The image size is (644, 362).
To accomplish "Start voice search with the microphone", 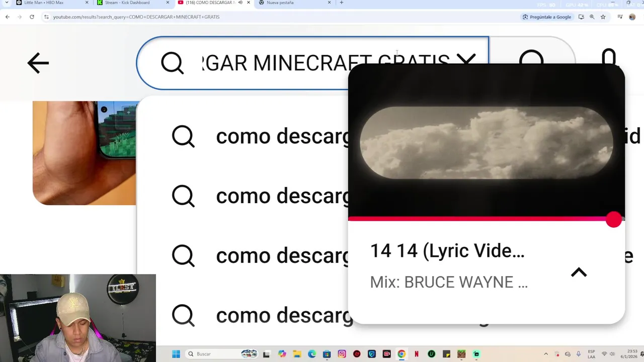I will click(609, 56).
